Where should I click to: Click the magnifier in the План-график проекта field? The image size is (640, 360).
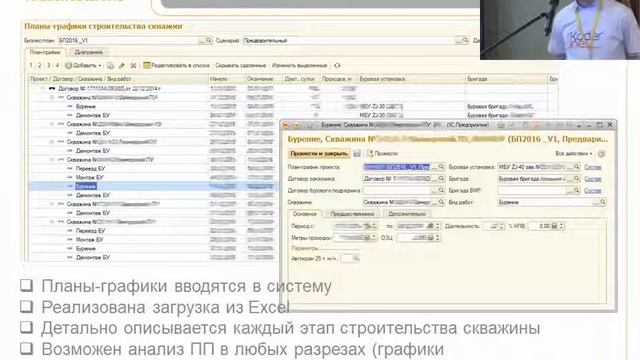[441, 167]
